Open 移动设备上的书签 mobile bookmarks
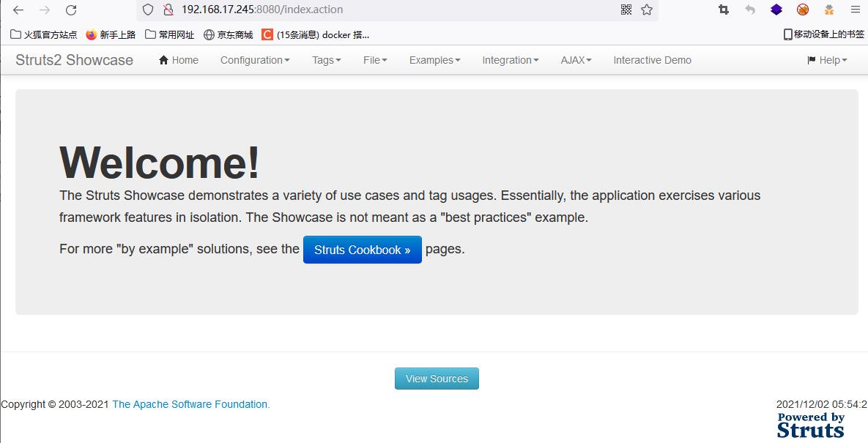This screenshot has width=868, height=443. [824, 34]
